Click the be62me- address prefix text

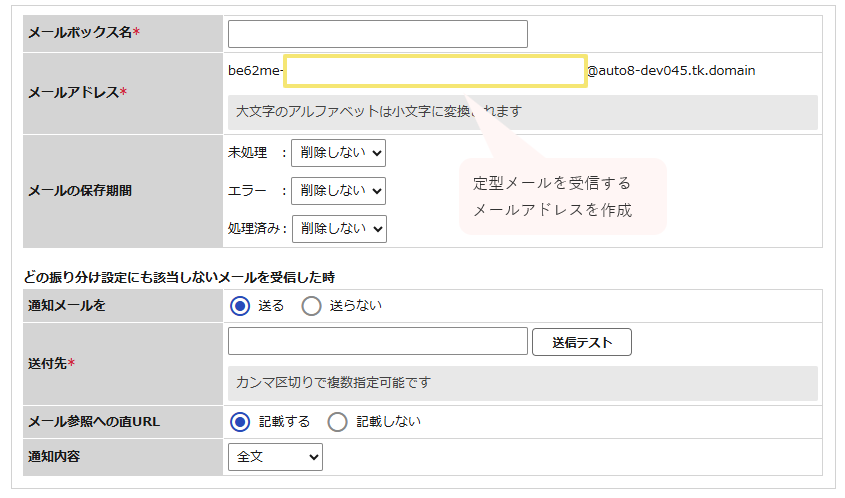[x=255, y=71]
